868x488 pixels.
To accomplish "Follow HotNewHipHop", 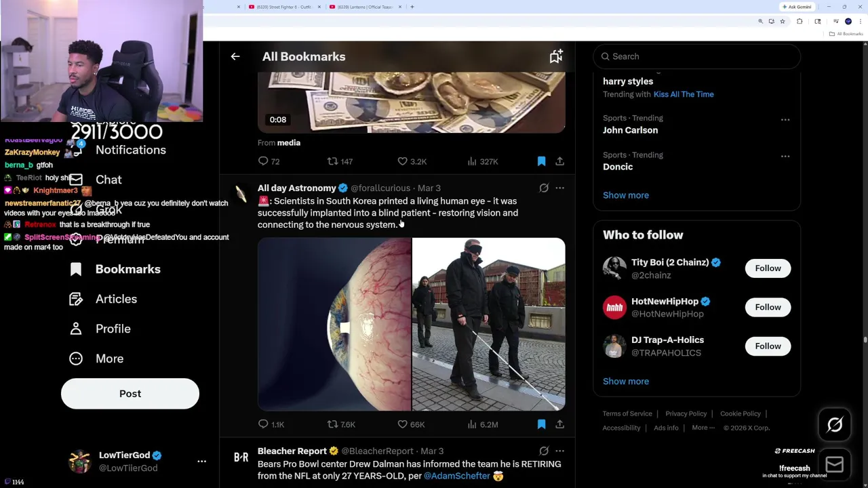I will [x=768, y=307].
